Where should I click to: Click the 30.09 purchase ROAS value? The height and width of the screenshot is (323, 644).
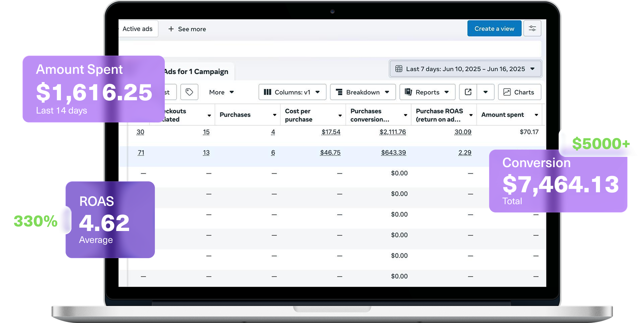tap(463, 132)
